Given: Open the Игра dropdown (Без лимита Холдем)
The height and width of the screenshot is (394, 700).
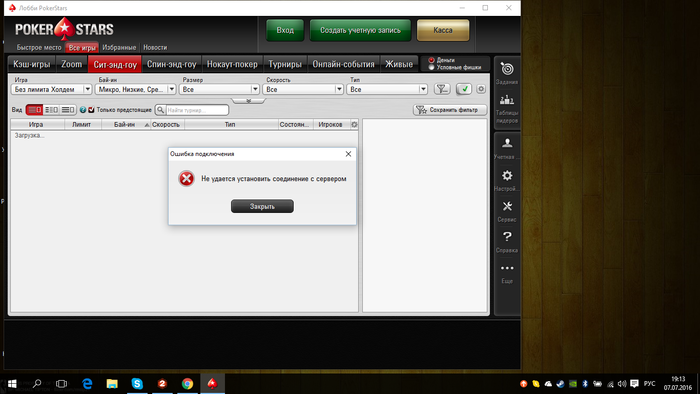Looking at the screenshot, I should click(51, 89).
